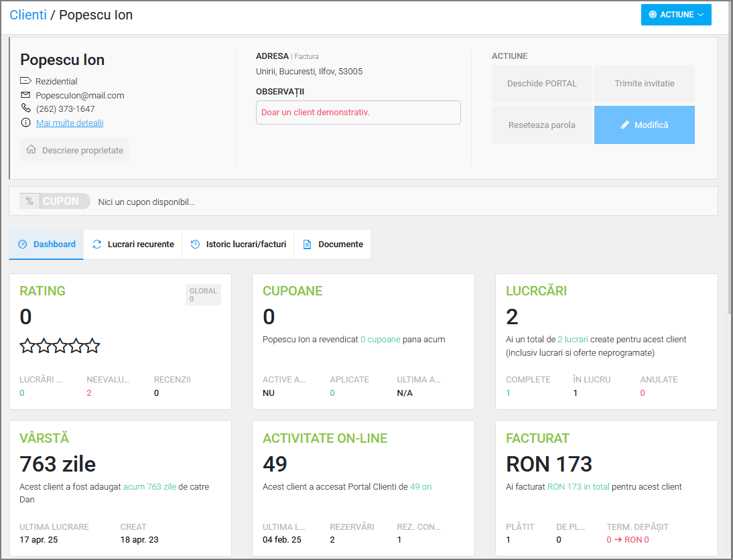Click the email envelope icon
The width and height of the screenshot is (733, 560).
click(25, 95)
